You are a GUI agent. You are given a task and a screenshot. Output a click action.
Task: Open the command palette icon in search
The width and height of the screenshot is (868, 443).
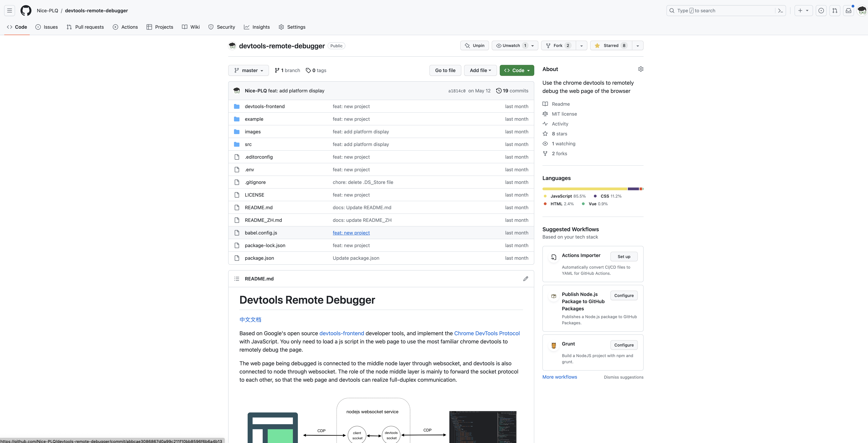click(x=780, y=10)
